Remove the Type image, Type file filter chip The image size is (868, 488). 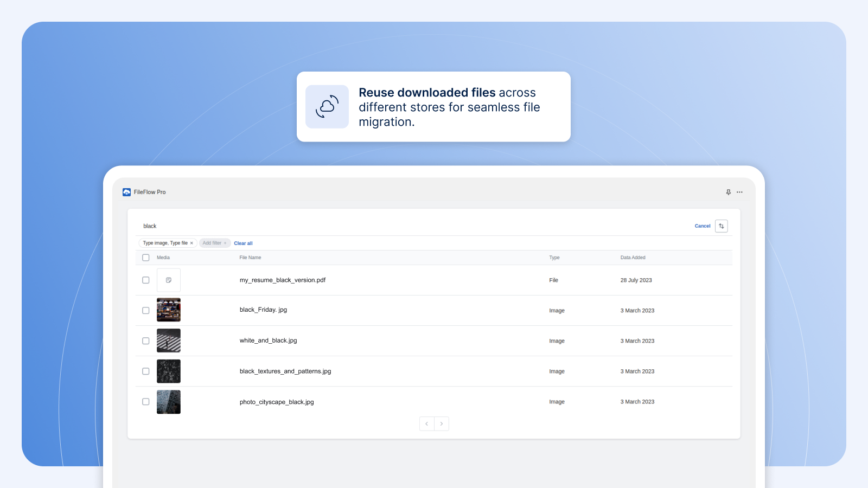tap(192, 243)
